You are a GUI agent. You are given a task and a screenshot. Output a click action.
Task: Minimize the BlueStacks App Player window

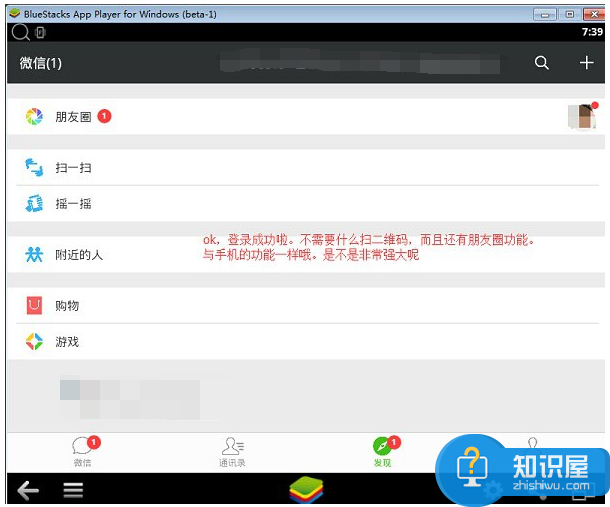point(545,14)
